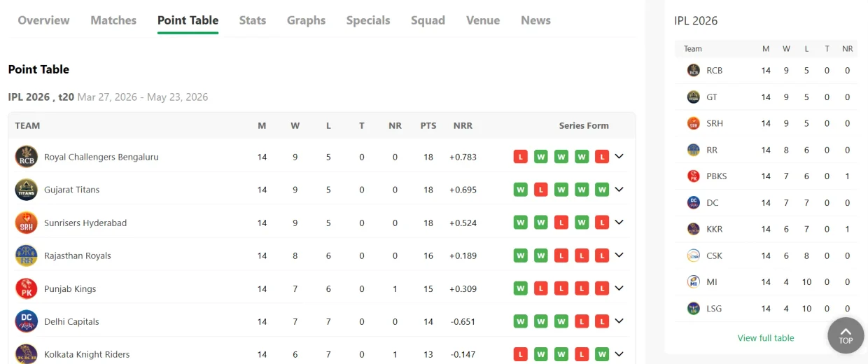Click DC logo in IPL 2026 sidebar
The height and width of the screenshot is (364, 868).
tap(694, 202)
